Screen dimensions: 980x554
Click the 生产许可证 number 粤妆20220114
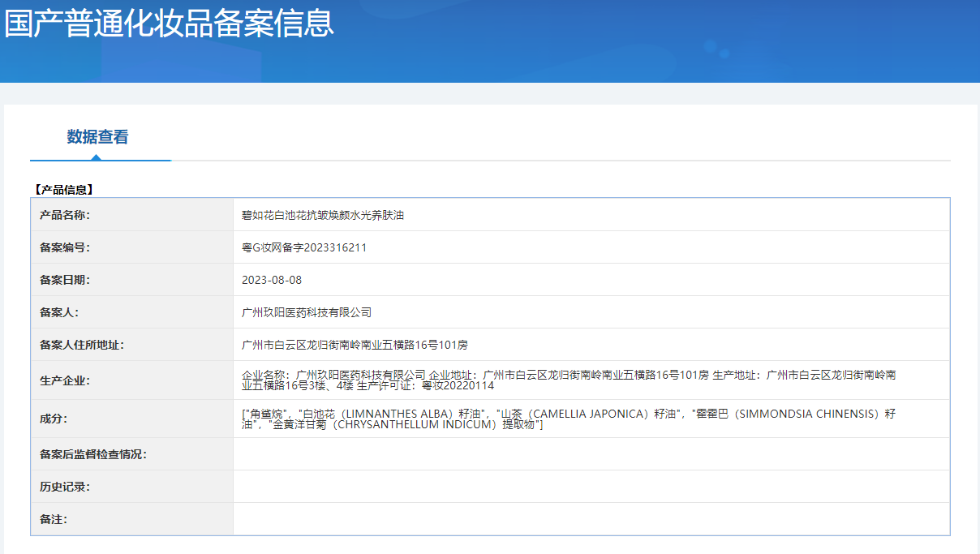pyautogui.click(x=458, y=386)
